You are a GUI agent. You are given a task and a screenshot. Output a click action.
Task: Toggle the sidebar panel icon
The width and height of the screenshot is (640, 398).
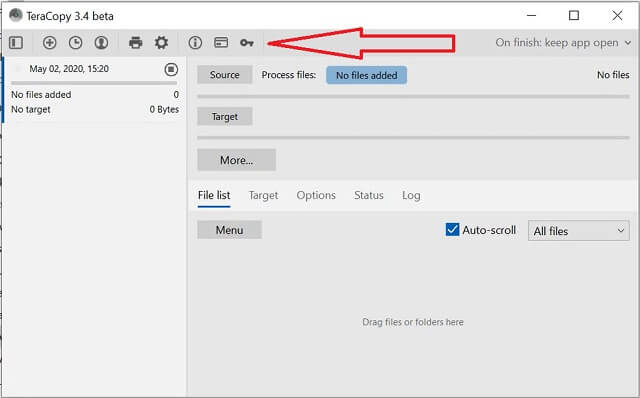pyautogui.click(x=16, y=42)
